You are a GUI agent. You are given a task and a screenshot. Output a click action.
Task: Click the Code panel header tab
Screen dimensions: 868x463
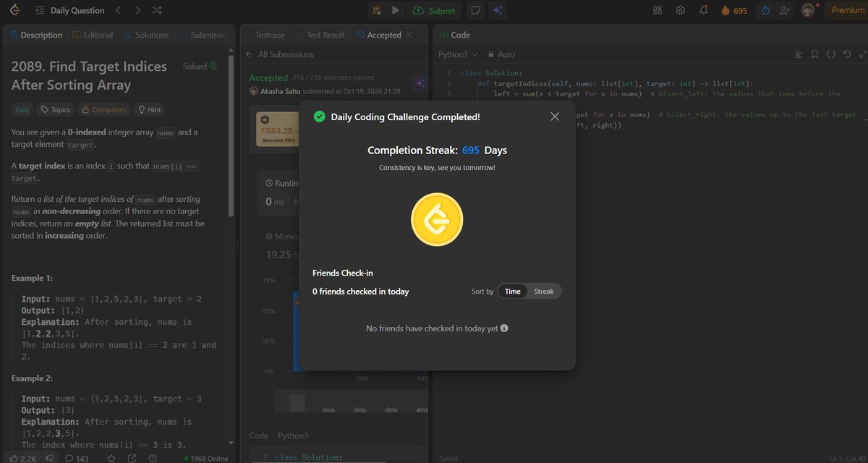click(x=454, y=35)
